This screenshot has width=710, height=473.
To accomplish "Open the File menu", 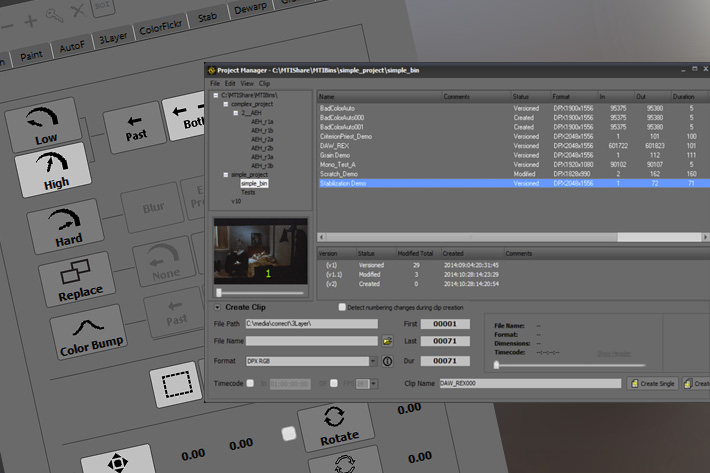I will point(215,83).
